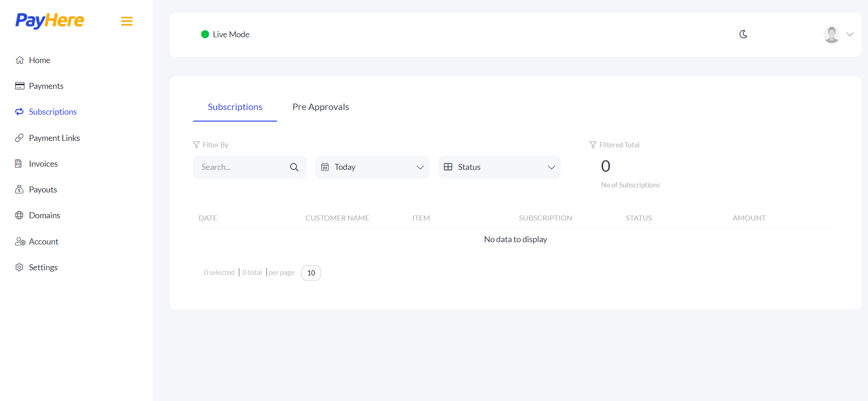Viewport: 868px width, 401px height.
Task: Click the Payment Links chain icon
Action: pyautogui.click(x=19, y=138)
